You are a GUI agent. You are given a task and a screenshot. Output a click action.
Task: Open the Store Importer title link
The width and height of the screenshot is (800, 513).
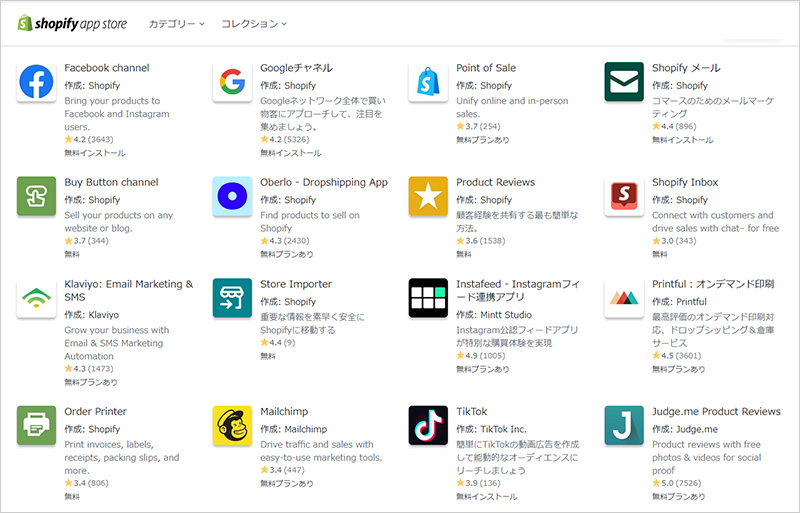click(296, 284)
